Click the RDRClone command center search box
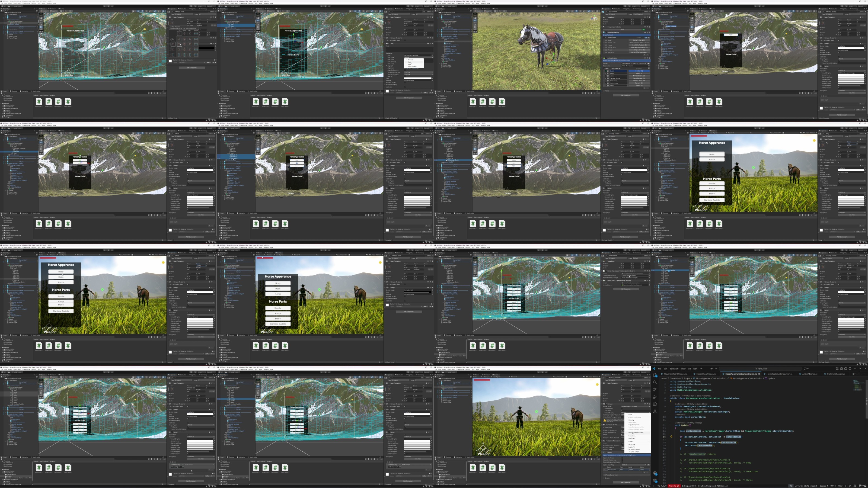The height and width of the screenshot is (488, 868). pos(762,368)
